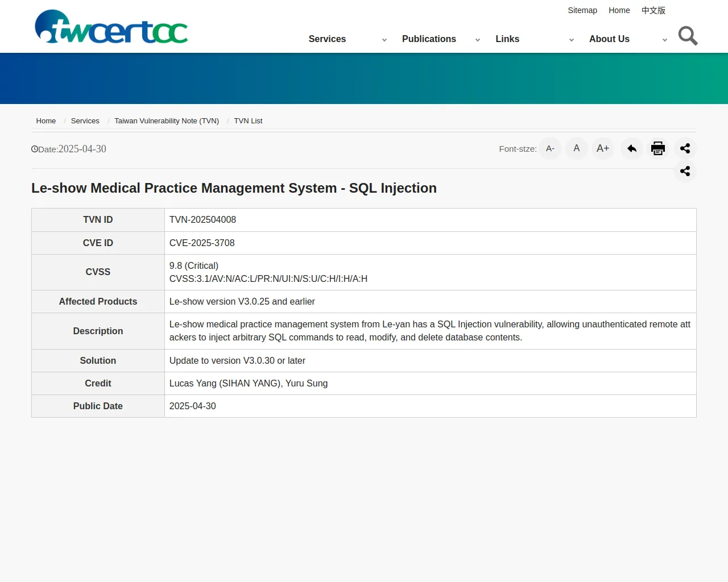
Task: Switch to the 中文版 Chinese version
Action: coord(653,10)
